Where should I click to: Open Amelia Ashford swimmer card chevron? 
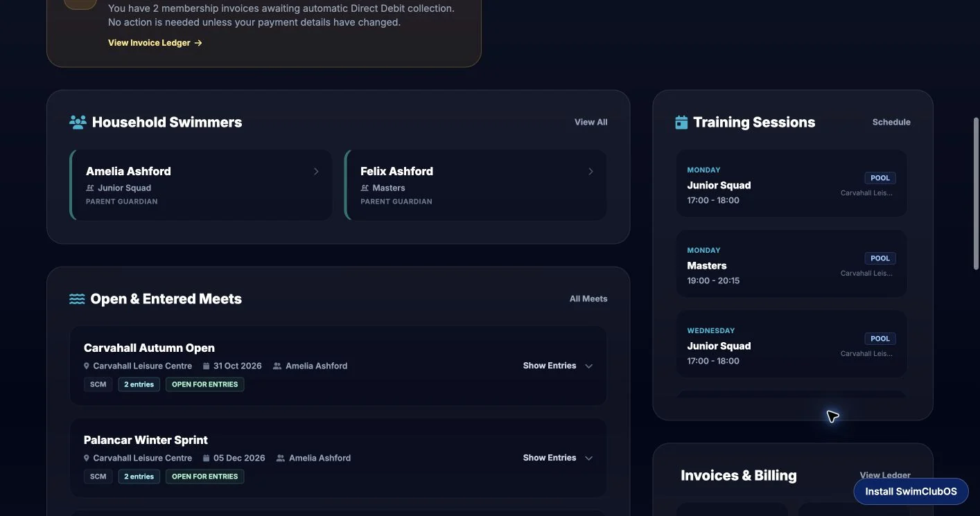click(316, 172)
